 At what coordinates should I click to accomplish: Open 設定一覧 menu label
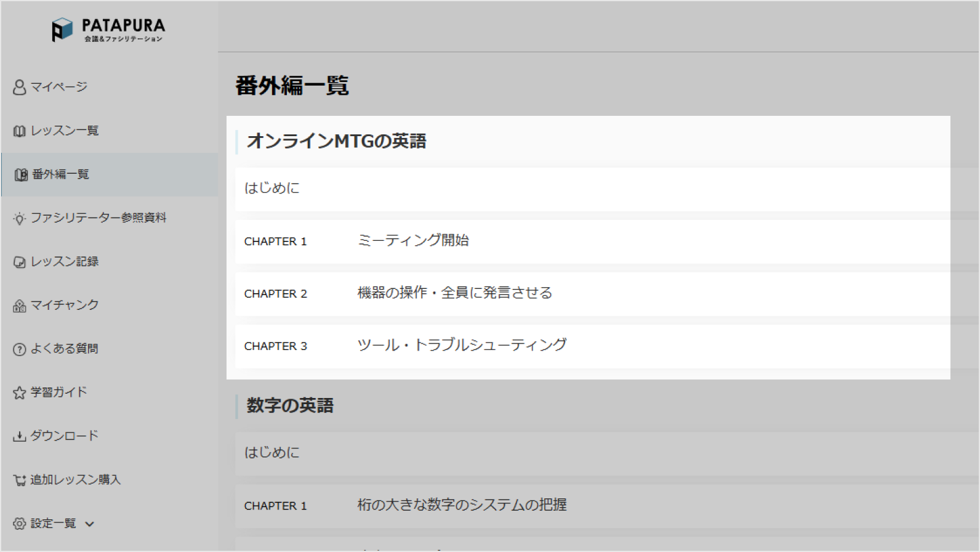click(x=54, y=523)
